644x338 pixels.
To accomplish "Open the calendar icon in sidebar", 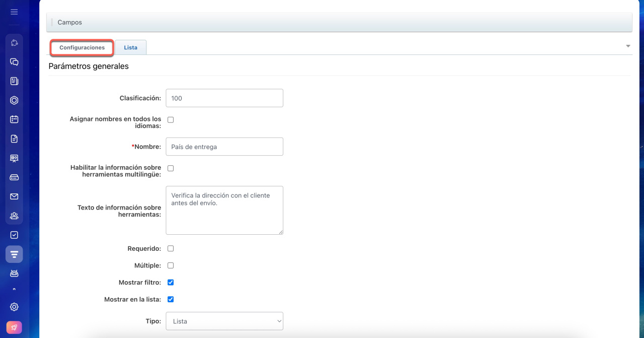I will point(14,119).
